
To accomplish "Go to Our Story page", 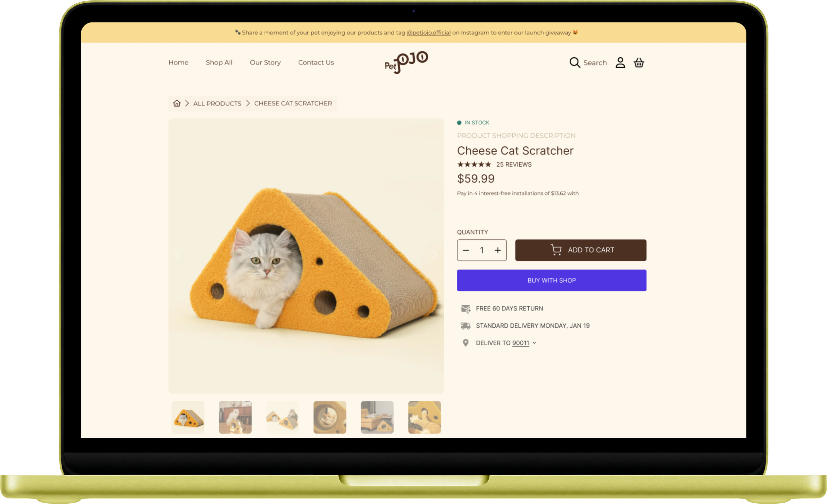I will click(265, 63).
